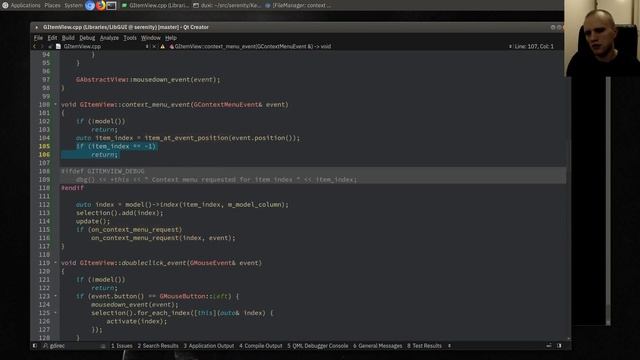This screenshot has width=640, height=360.
Task: Open the open-documents dropdown for GItemView.cpp
Action: coord(147,47)
